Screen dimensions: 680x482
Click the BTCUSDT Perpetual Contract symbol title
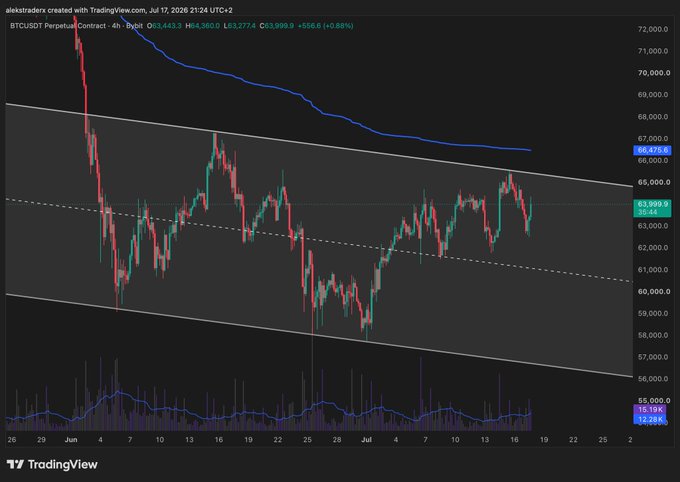tap(58, 26)
